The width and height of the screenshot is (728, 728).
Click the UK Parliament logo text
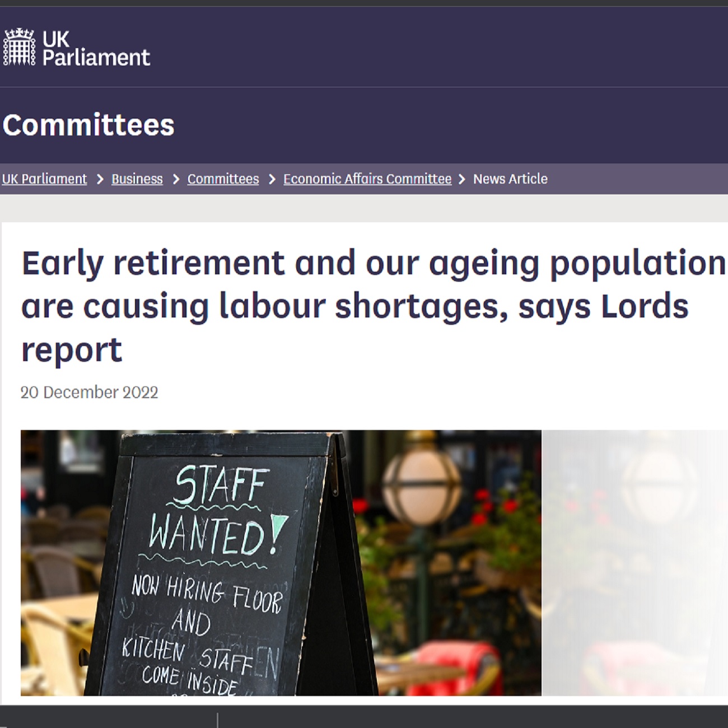point(96,48)
